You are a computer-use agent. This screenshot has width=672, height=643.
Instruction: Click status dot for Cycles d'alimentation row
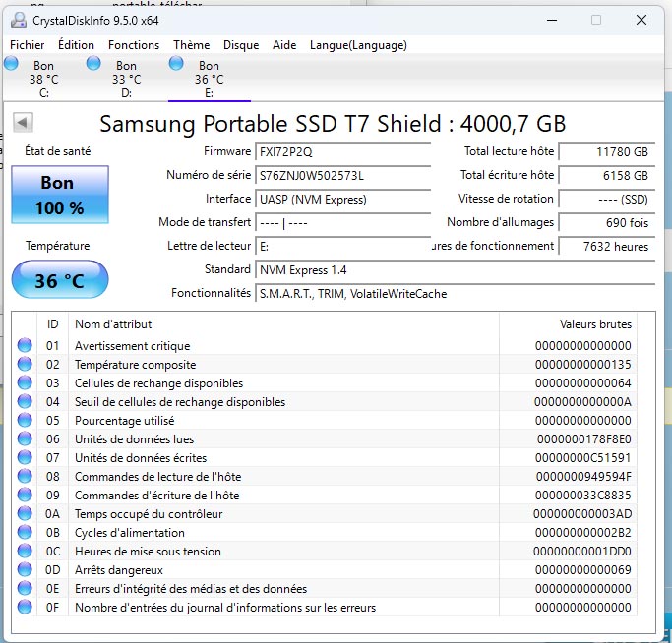pos(25,533)
